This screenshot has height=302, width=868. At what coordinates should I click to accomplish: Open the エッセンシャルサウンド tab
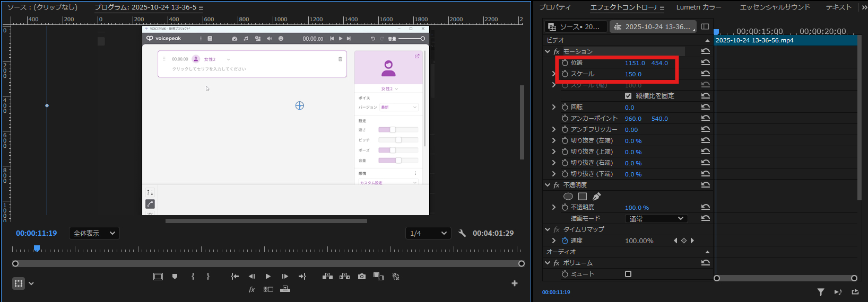tap(775, 7)
